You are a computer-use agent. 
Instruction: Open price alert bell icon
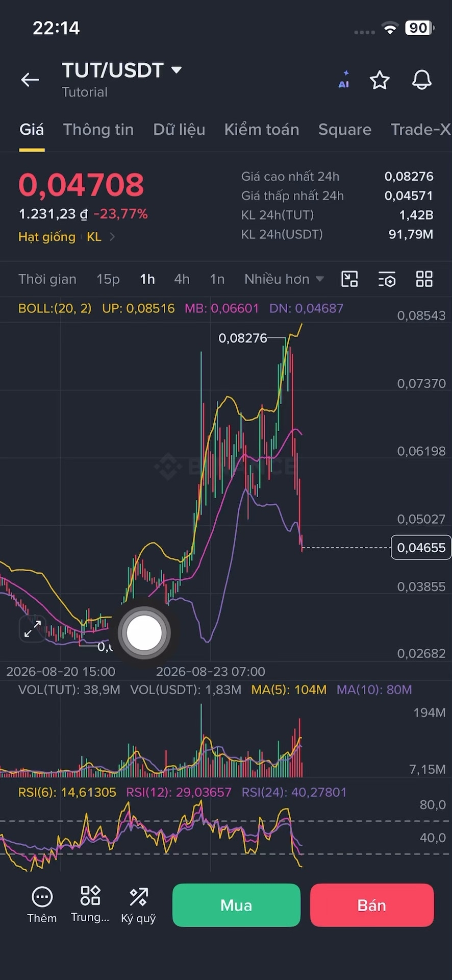click(x=422, y=80)
